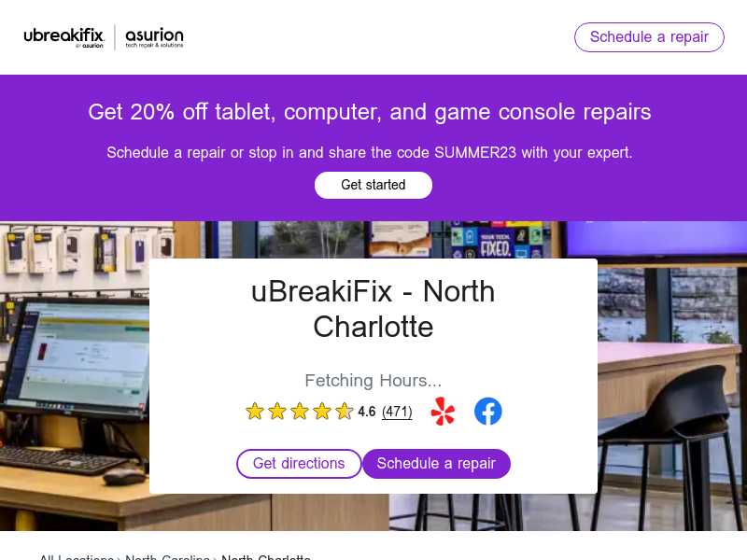Click the asurion tech repair logo
The height and width of the screenshot is (560, 747).
click(x=154, y=37)
